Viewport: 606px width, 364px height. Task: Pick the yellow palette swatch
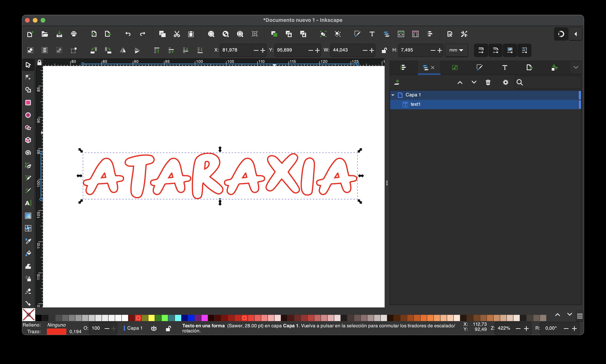point(151,318)
